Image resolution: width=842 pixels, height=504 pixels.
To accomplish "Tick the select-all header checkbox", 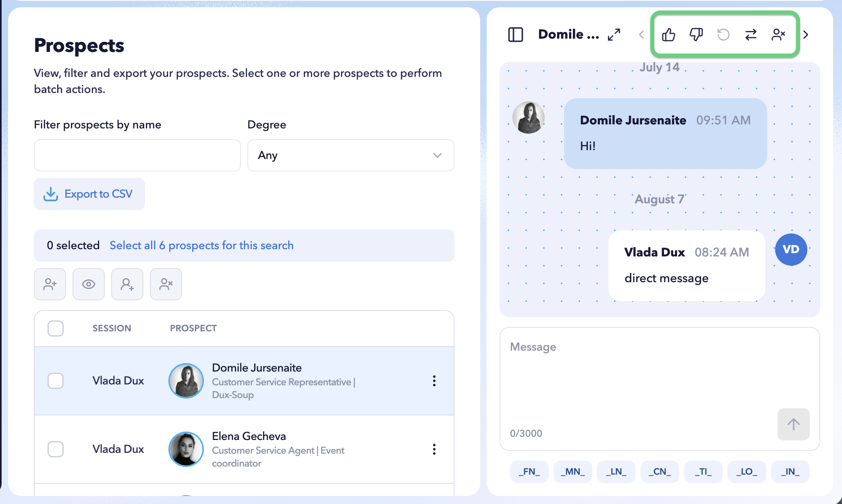I will click(x=56, y=328).
